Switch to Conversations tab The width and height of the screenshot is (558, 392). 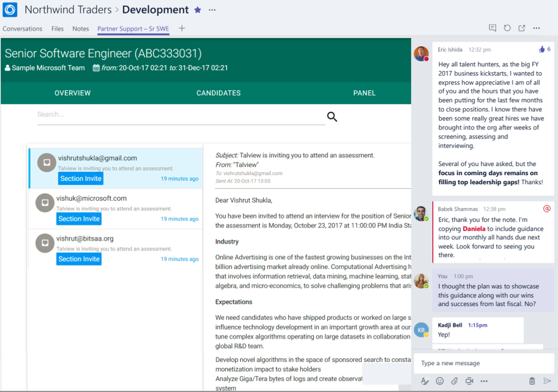tap(22, 29)
